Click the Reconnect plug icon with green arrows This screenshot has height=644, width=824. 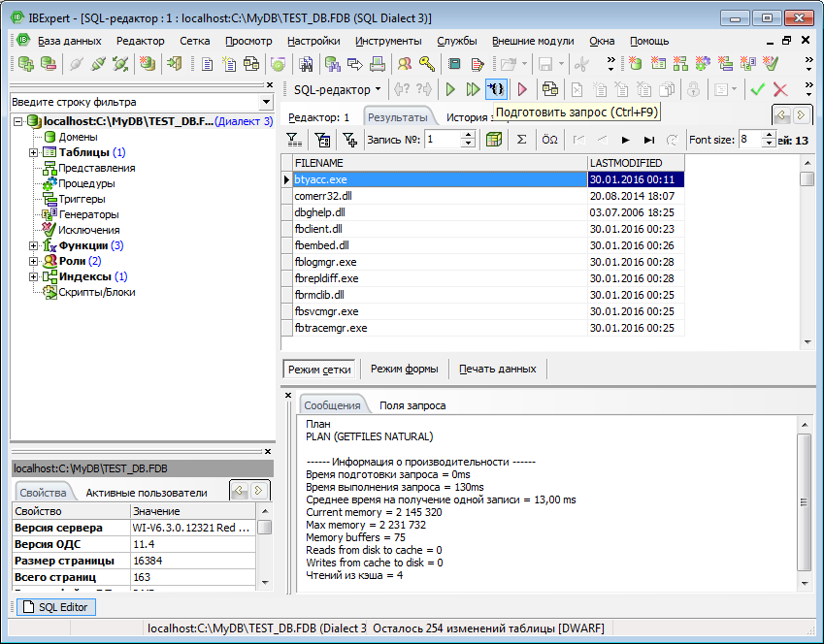(x=120, y=64)
